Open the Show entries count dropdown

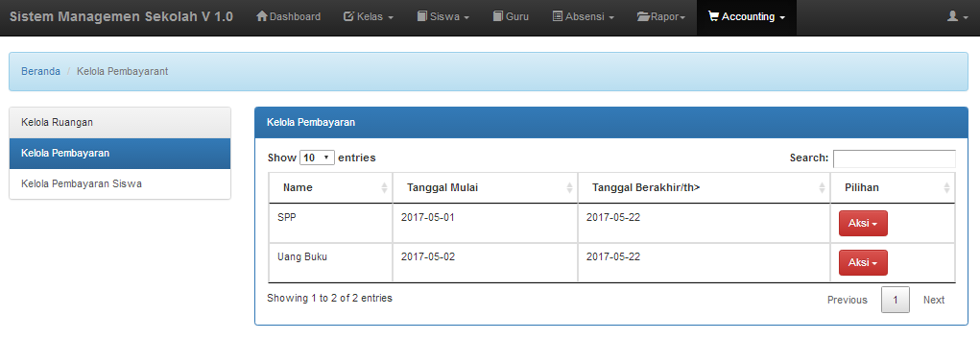[x=318, y=158]
